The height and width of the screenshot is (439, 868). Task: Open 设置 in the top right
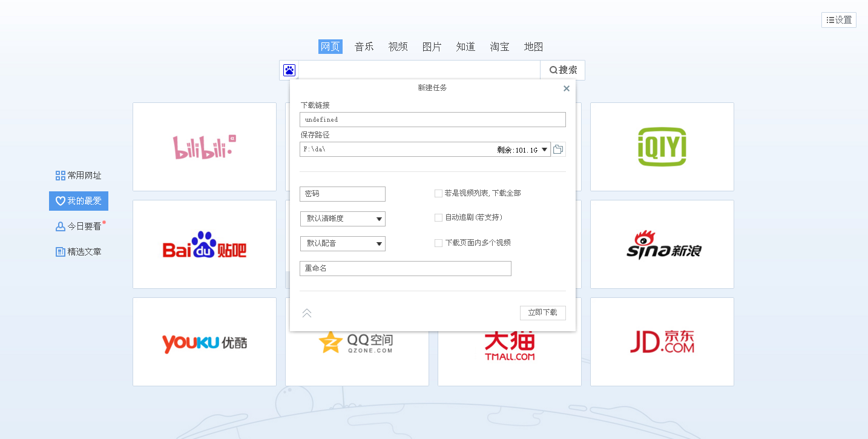point(838,20)
